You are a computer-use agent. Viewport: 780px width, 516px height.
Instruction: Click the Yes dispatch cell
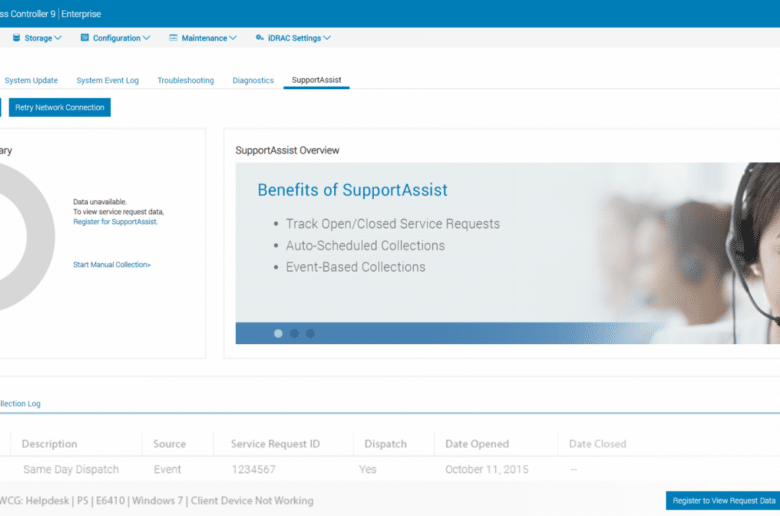[x=368, y=469]
